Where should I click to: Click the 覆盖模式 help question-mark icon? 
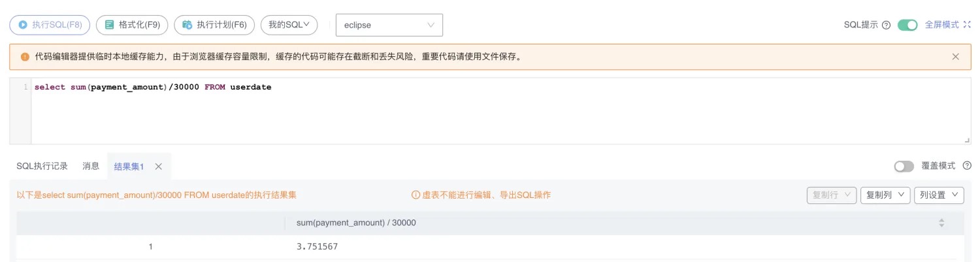(x=967, y=166)
